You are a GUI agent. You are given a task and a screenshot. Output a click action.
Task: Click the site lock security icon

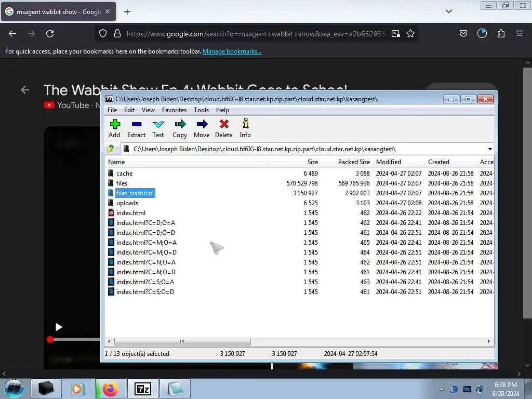pyautogui.click(x=117, y=33)
